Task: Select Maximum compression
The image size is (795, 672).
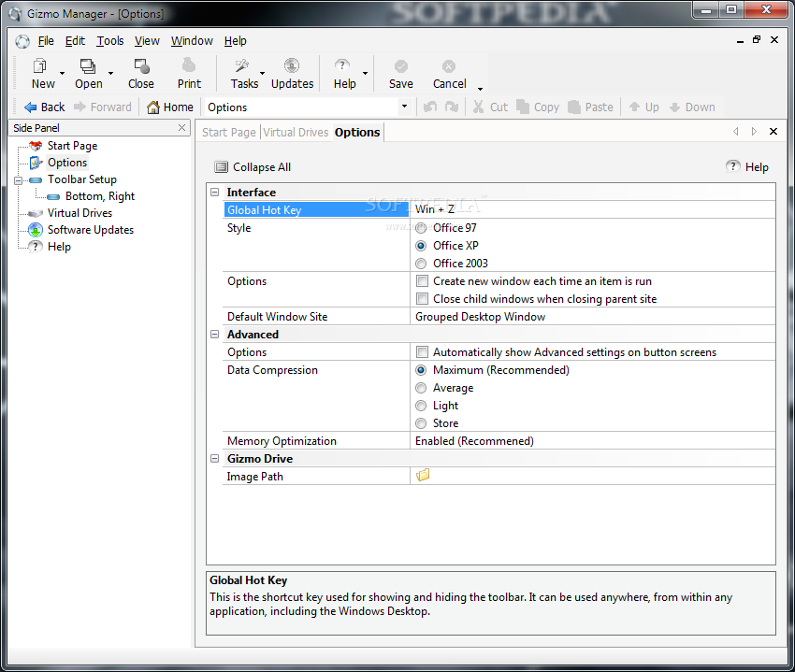Action: point(421,370)
